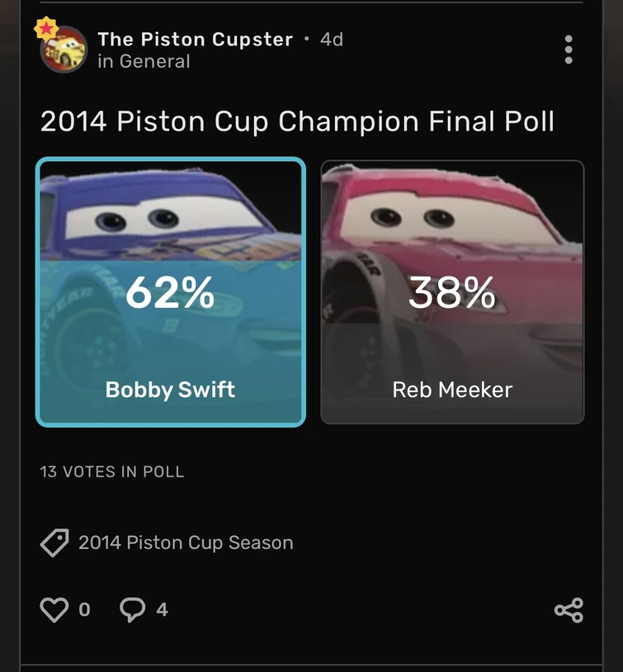Open The Piston Cupster username profile link

[x=195, y=40]
